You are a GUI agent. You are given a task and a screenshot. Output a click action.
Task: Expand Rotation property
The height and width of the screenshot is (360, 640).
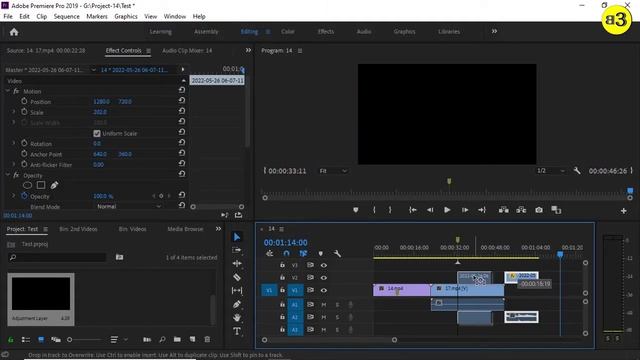click(13, 143)
